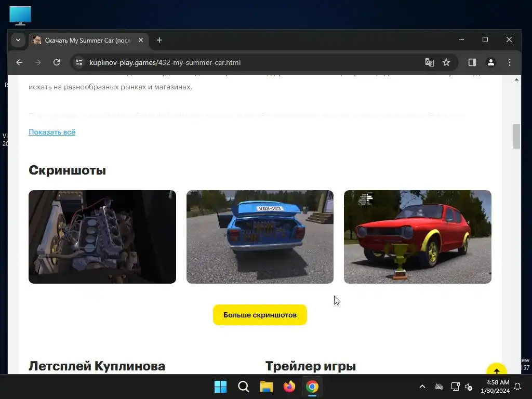Screen dimensions: 532x399
Task: Open the blue car screenshot thumbnail
Action: [x=260, y=237]
